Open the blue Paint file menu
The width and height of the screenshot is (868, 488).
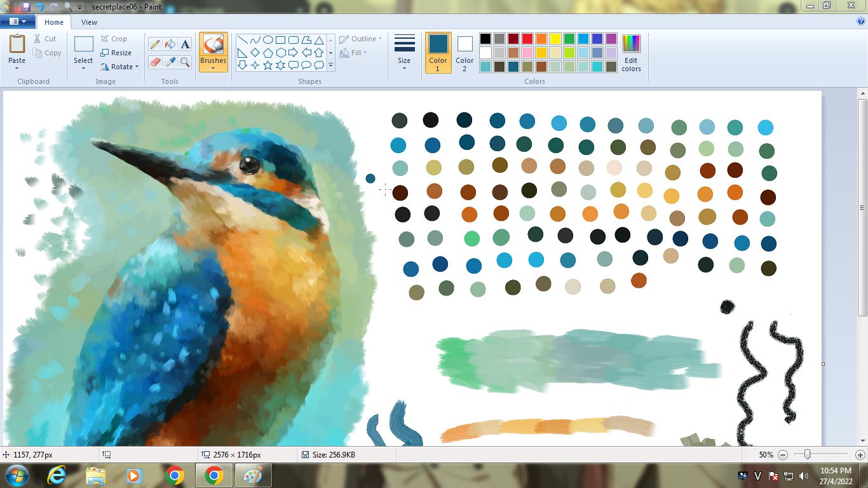click(x=17, y=22)
